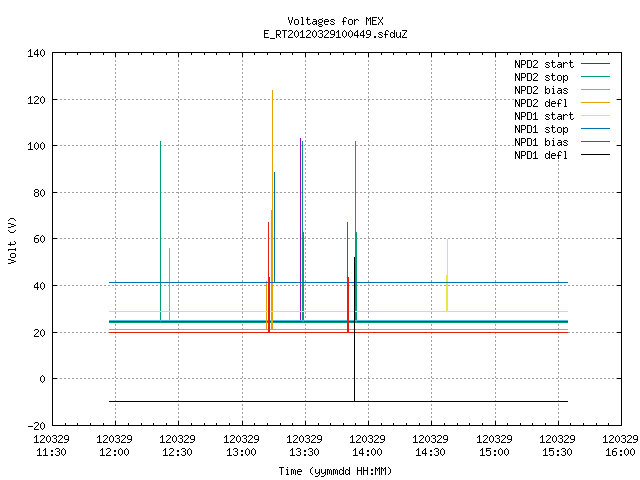Click the y-axis value 120
This screenshot has width=640, height=480.
36,100
